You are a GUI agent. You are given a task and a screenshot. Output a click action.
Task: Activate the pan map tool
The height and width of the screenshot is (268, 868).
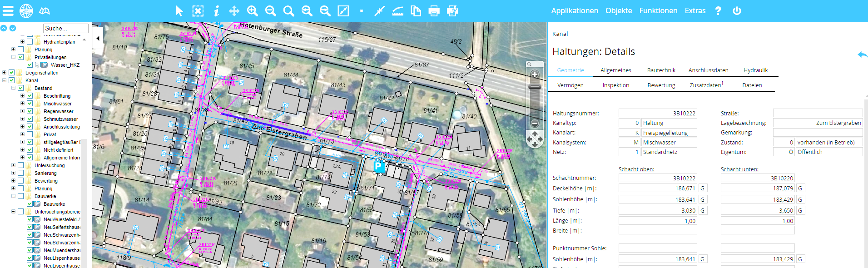pyautogui.click(x=234, y=11)
